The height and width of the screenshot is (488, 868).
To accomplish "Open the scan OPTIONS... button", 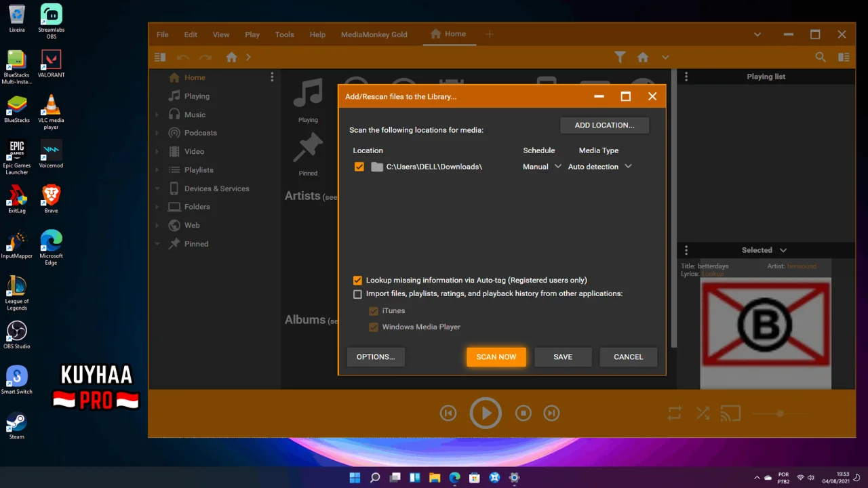I will coord(376,357).
